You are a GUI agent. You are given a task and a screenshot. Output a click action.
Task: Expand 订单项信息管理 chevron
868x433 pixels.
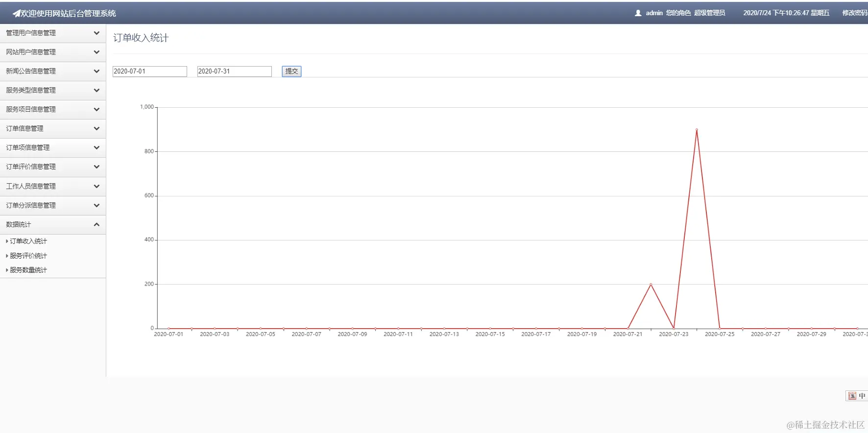tap(96, 147)
